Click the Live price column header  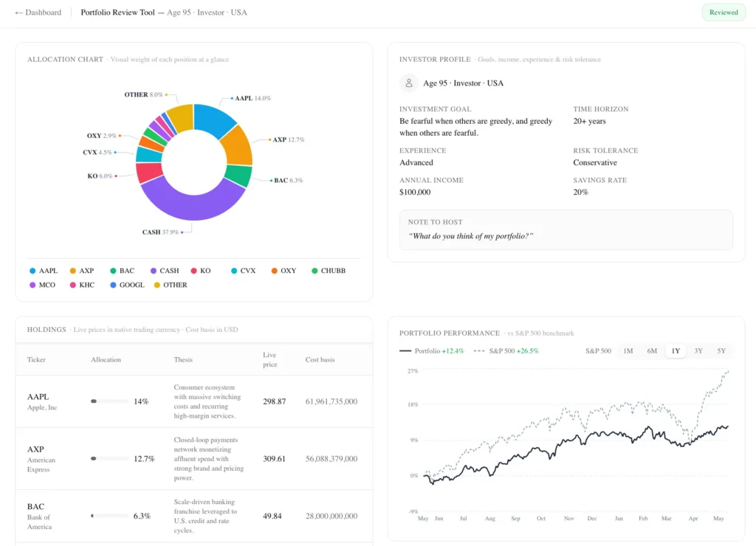(x=270, y=359)
